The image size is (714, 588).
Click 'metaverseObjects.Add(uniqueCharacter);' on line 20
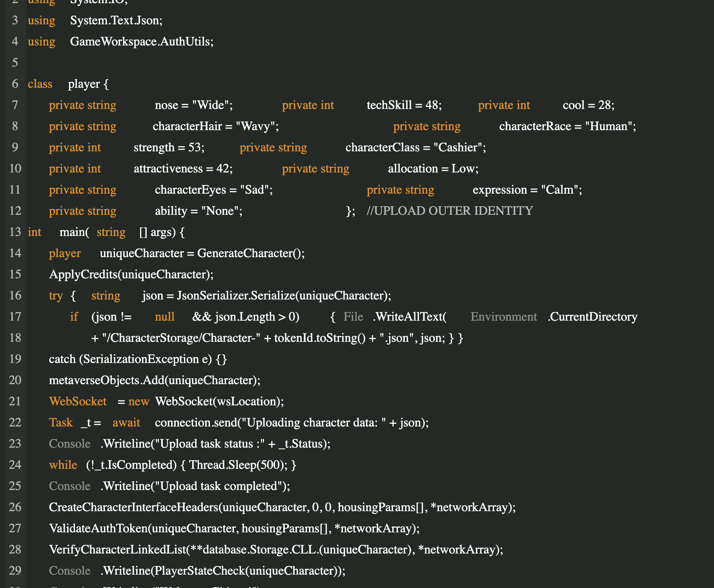point(155,380)
